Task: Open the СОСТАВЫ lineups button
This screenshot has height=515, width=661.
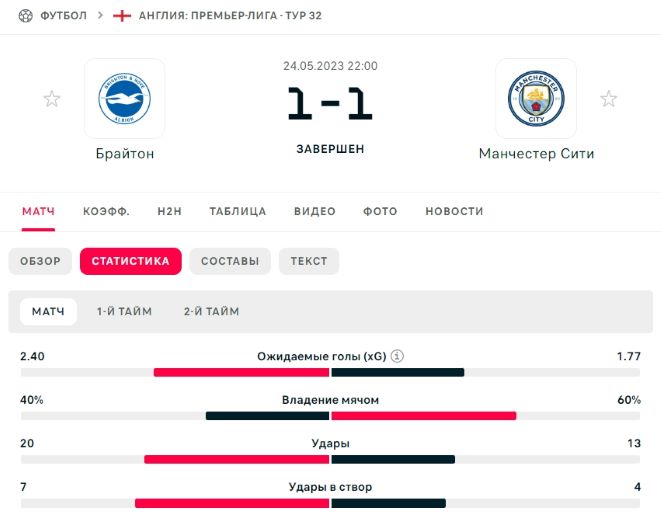Action: [230, 261]
